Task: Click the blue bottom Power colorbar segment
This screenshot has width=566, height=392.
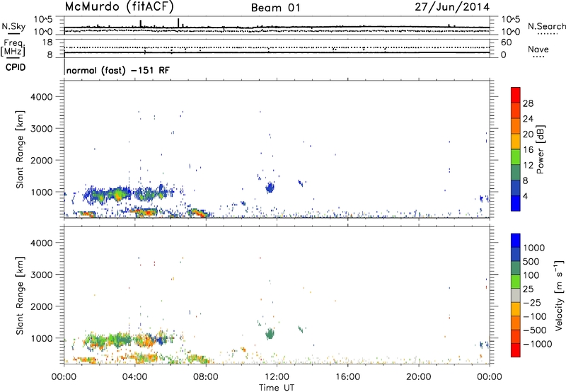Action: (x=516, y=203)
